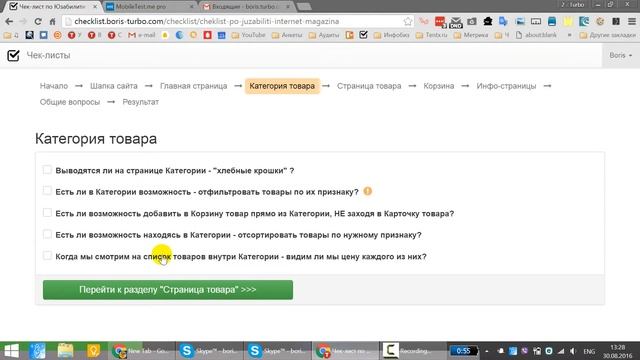Click the address bar URL field
This screenshot has height=360, width=640.
(237, 21)
